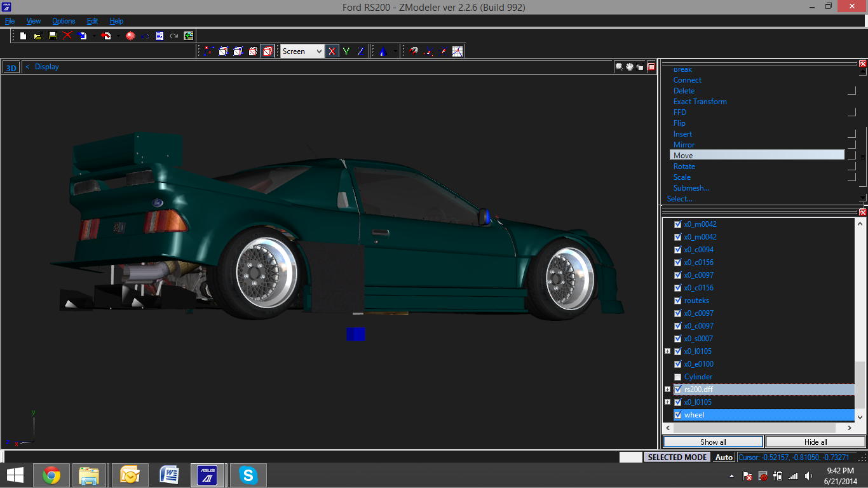The image size is (868, 488).
Task: Uncheck the x0_c0094 visibility checkbox
Action: tap(677, 250)
